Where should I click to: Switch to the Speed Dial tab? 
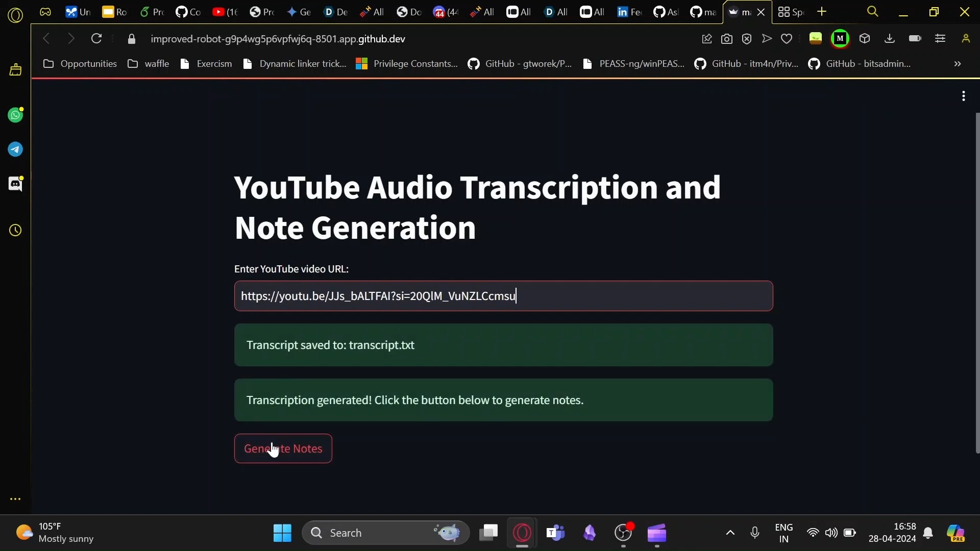pos(791,12)
